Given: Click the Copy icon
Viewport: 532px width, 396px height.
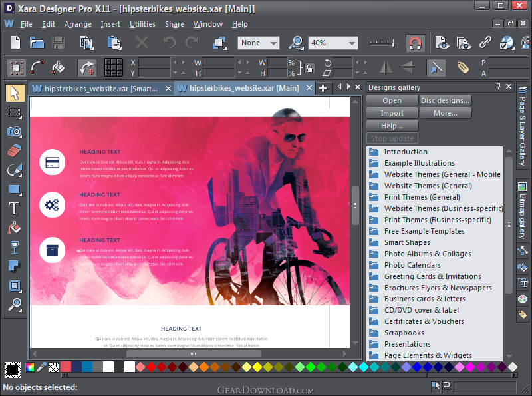Looking at the screenshot, I should click(x=86, y=43).
